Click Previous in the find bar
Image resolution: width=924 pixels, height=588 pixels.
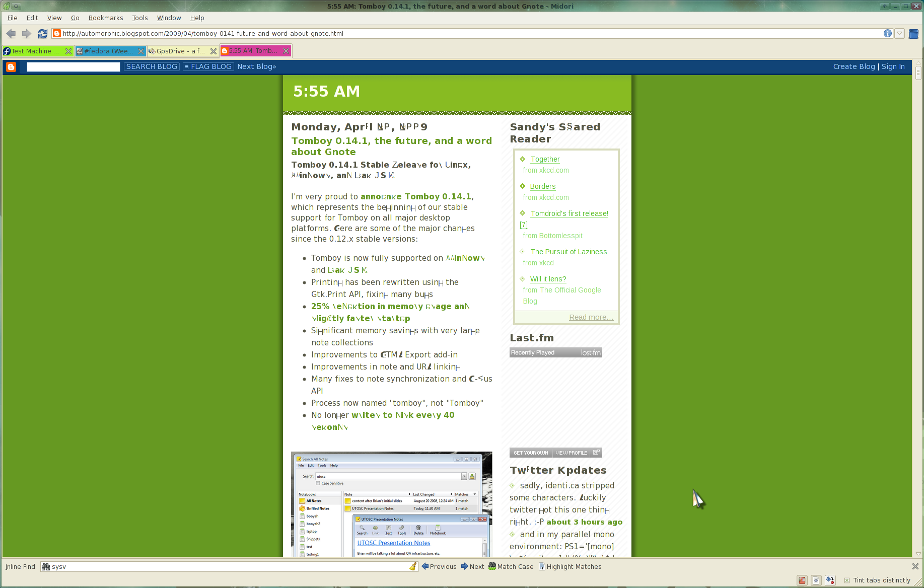point(439,566)
